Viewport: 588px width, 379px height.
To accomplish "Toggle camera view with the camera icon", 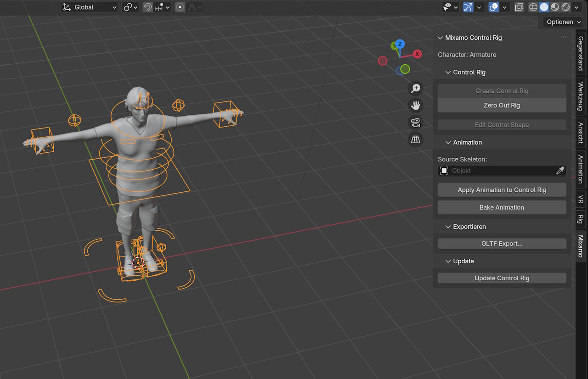I will click(x=416, y=122).
